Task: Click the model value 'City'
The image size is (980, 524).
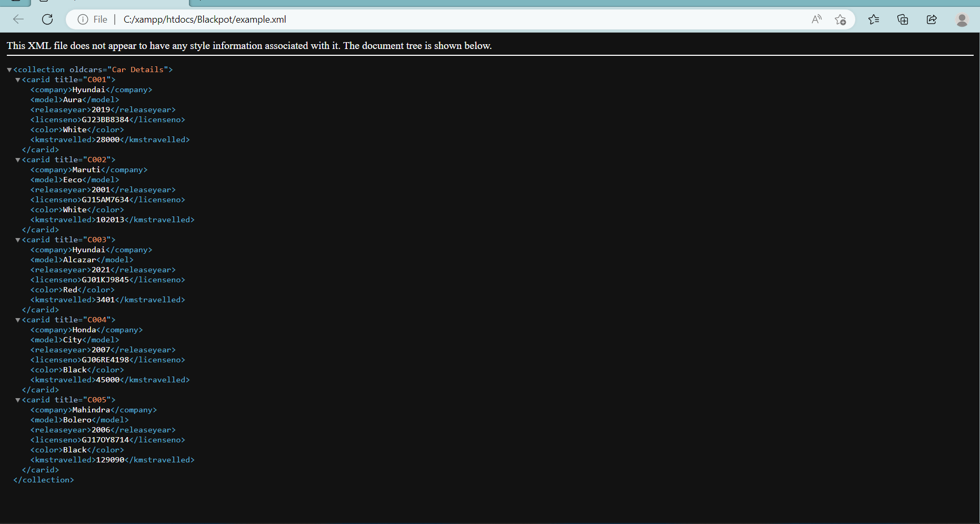Action: pyautogui.click(x=73, y=340)
